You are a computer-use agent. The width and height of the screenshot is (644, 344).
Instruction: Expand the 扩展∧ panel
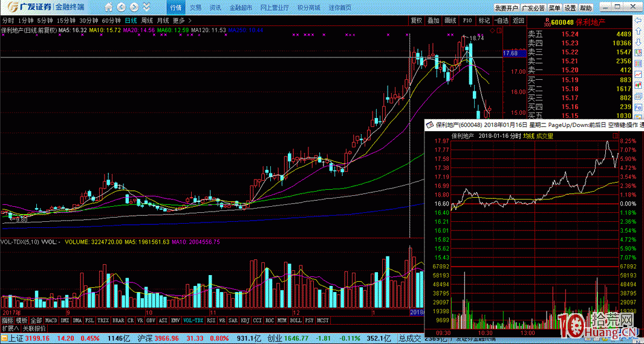tap(10, 328)
